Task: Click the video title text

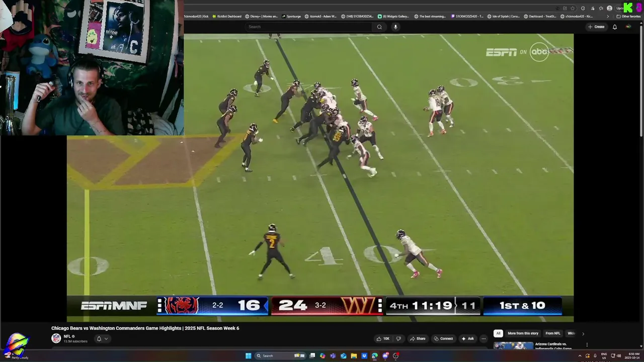Action: (145, 328)
